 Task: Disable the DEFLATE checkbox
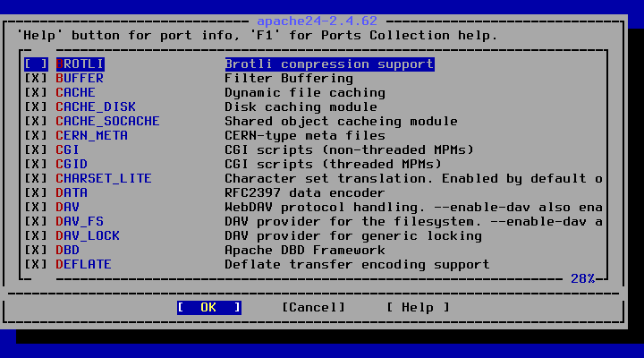(36, 264)
